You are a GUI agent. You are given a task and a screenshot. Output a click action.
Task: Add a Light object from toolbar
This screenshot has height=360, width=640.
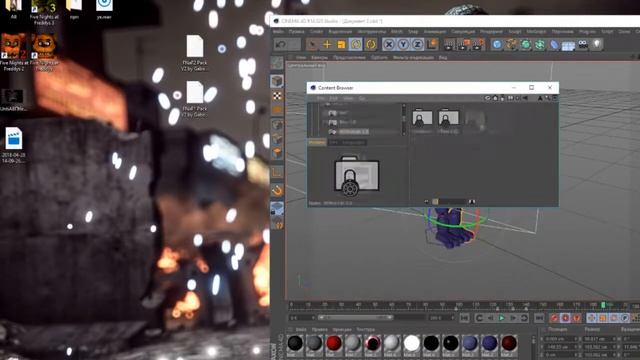click(x=597, y=44)
